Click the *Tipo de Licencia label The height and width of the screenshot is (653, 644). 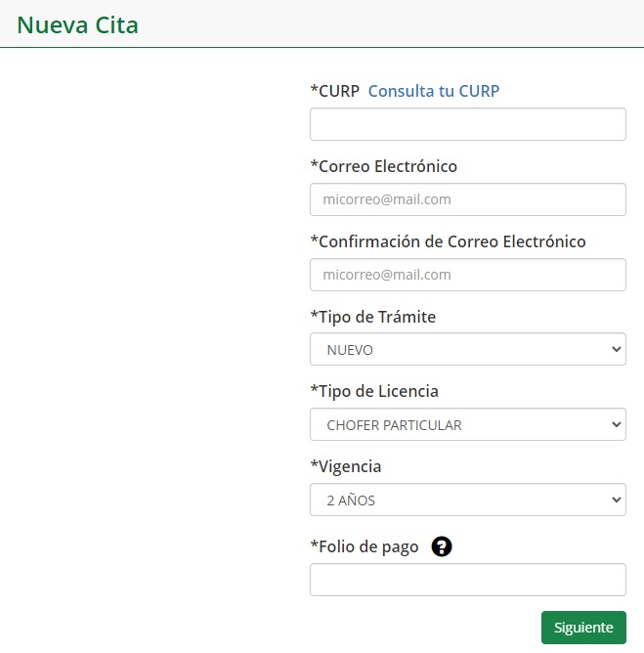click(x=374, y=391)
